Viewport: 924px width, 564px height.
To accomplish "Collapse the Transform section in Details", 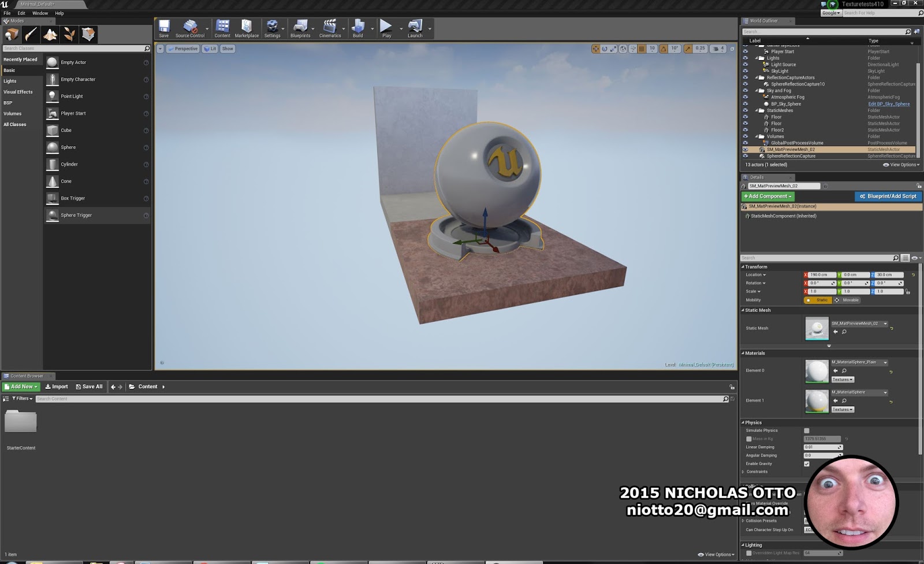I will pyautogui.click(x=743, y=267).
